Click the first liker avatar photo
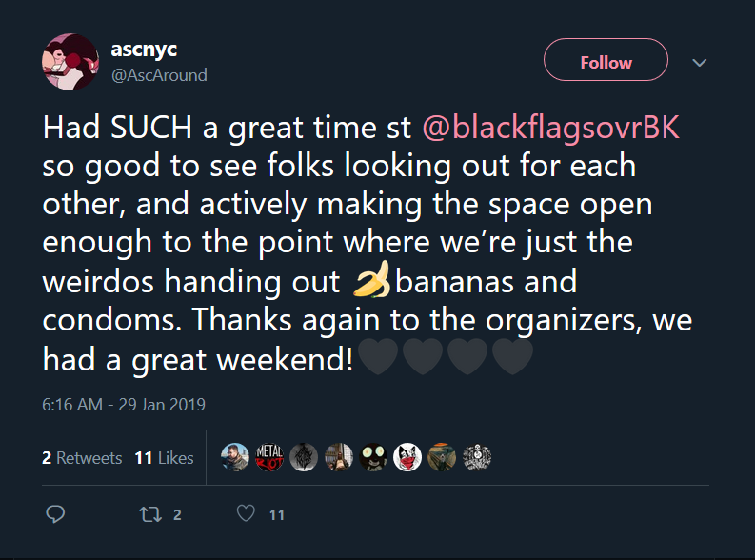Image resolution: width=755 pixels, height=560 pixels. (235, 458)
